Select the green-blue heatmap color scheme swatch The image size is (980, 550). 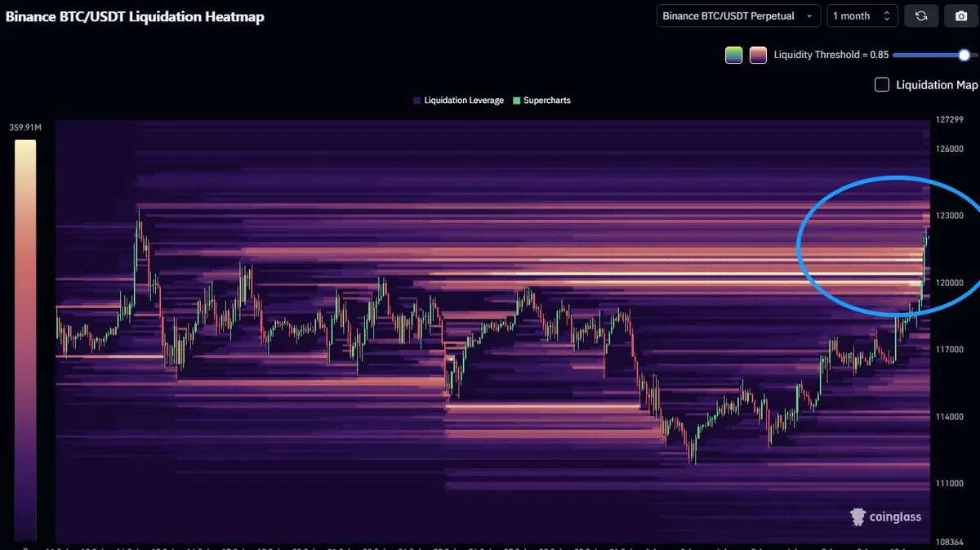point(733,55)
